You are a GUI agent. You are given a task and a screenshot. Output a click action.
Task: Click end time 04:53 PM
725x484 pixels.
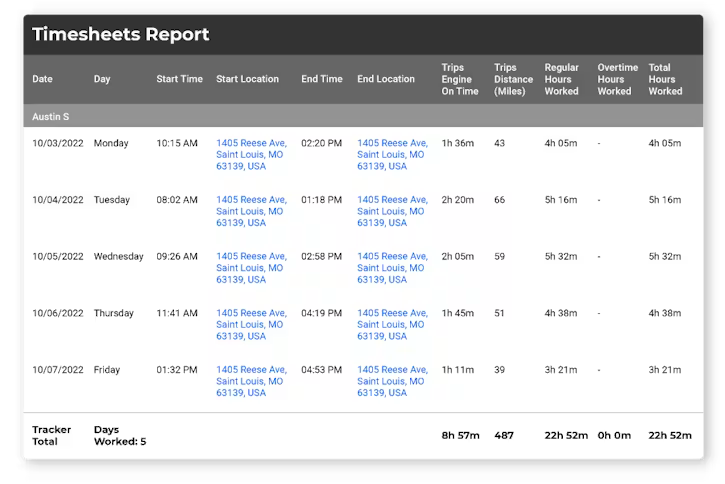pyautogui.click(x=321, y=370)
